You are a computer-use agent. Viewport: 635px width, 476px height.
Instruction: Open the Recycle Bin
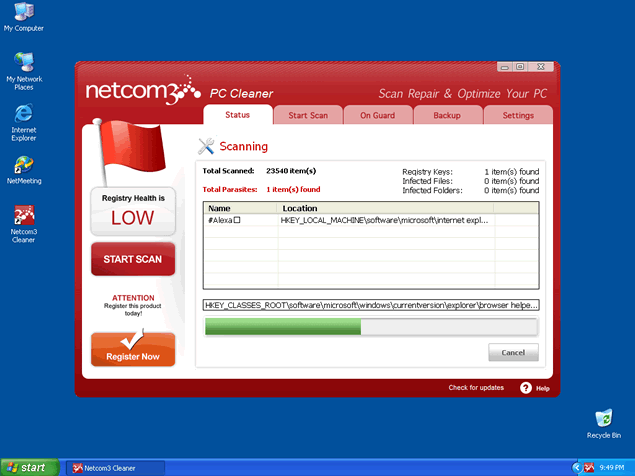(603, 418)
